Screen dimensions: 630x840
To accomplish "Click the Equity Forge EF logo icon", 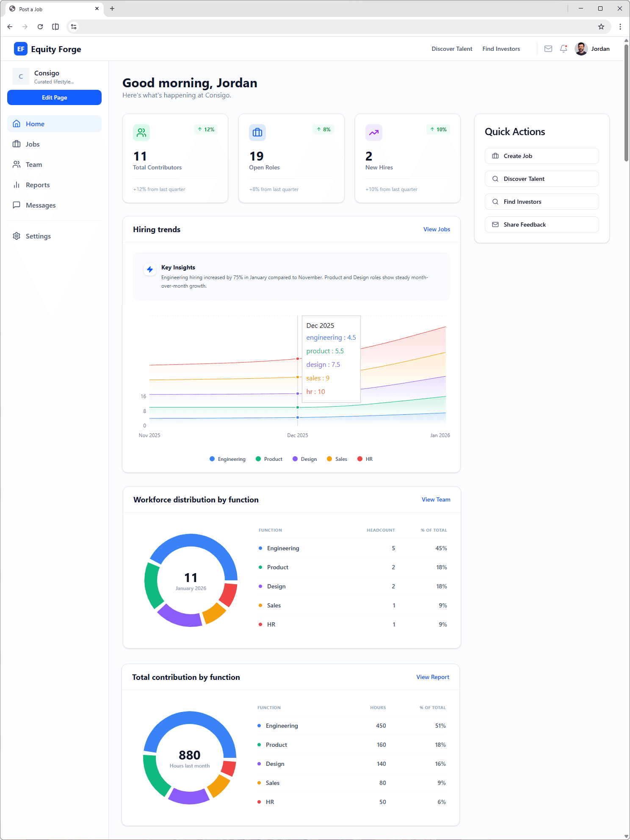I will [21, 49].
